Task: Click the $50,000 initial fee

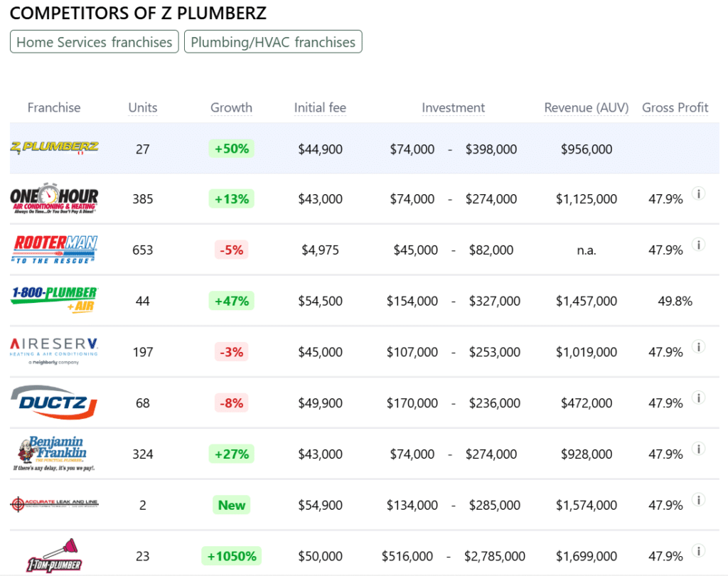Action: coord(320,556)
